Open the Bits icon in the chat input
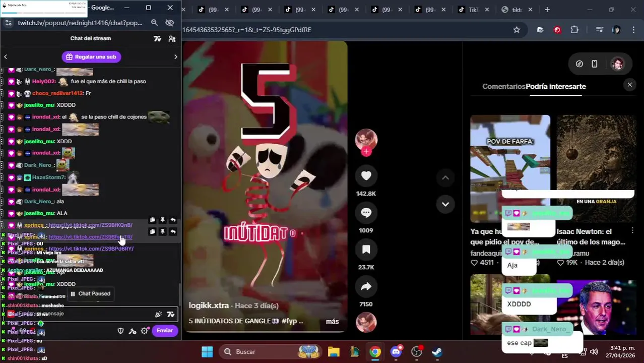Viewport: 644px width, 363px height. pyautogui.click(x=170, y=314)
